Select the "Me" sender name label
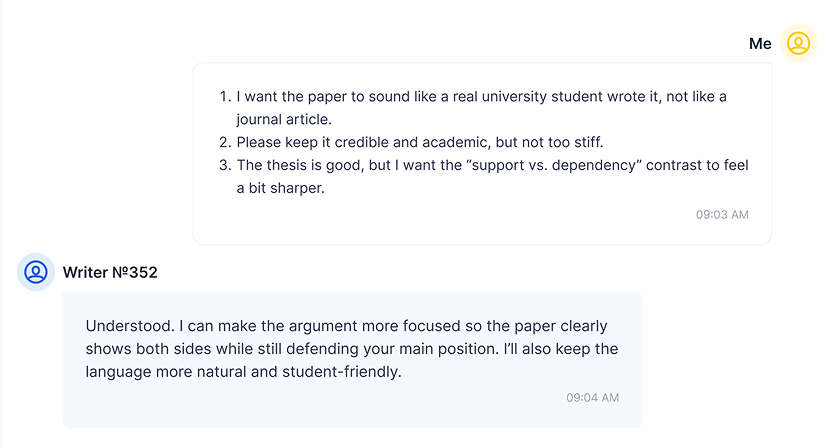 coord(760,44)
